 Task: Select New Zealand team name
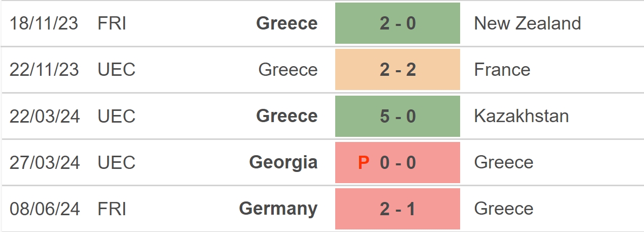point(527,23)
